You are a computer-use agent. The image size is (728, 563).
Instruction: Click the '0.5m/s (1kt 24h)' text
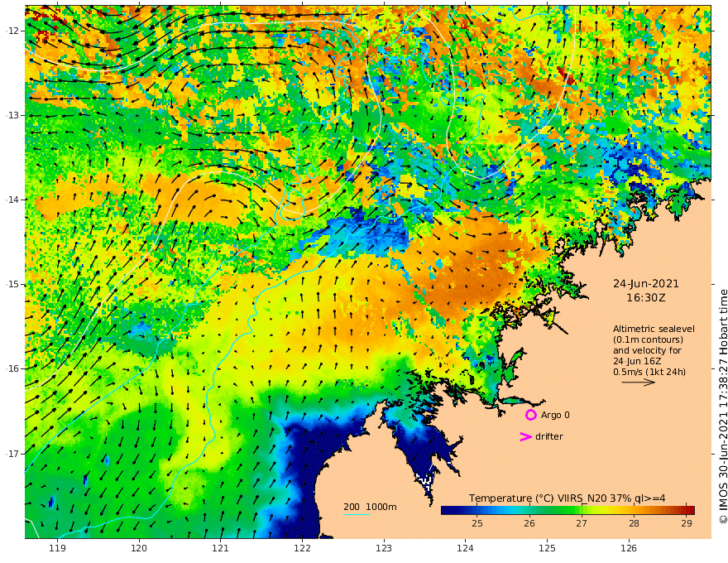(x=649, y=372)
